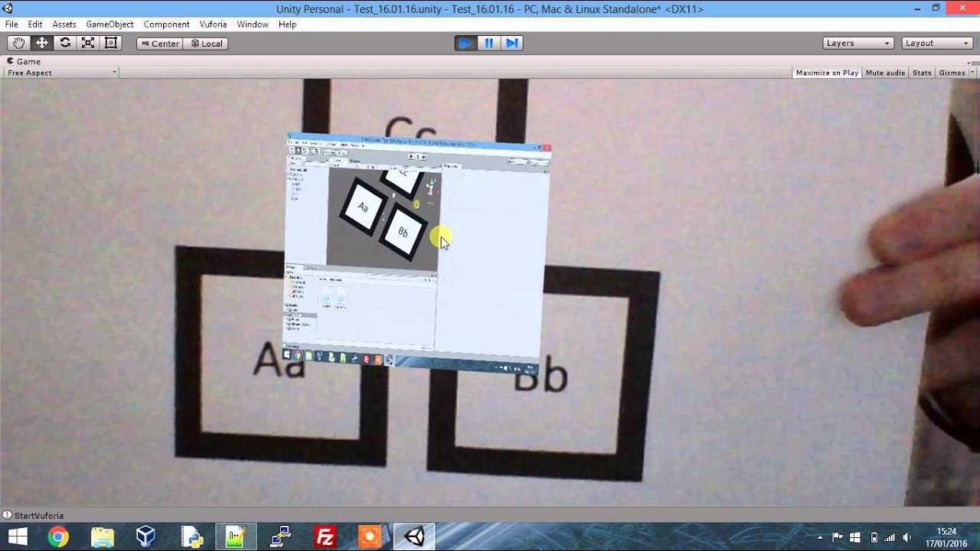Open the Vuforia menu
Screen dimensions: 980x551
pyautogui.click(x=213, y=24)
